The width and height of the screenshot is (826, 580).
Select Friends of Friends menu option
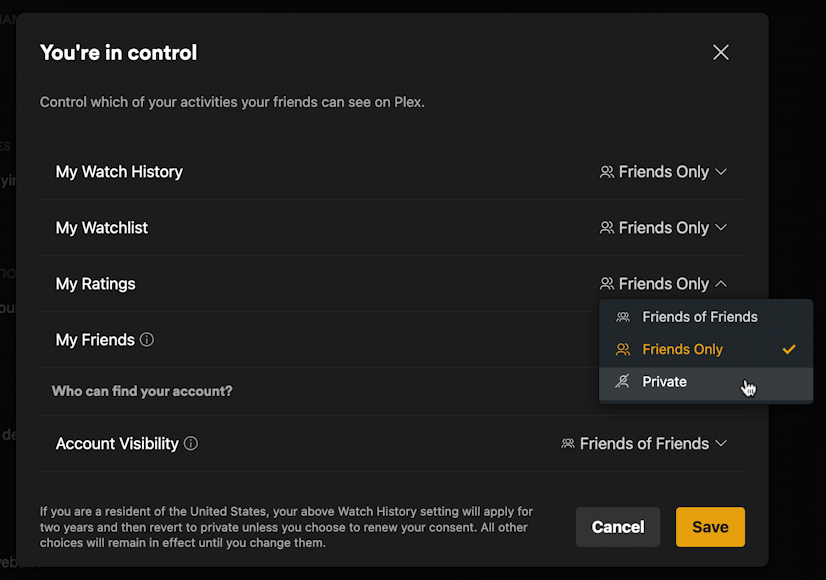coord(700,317)
